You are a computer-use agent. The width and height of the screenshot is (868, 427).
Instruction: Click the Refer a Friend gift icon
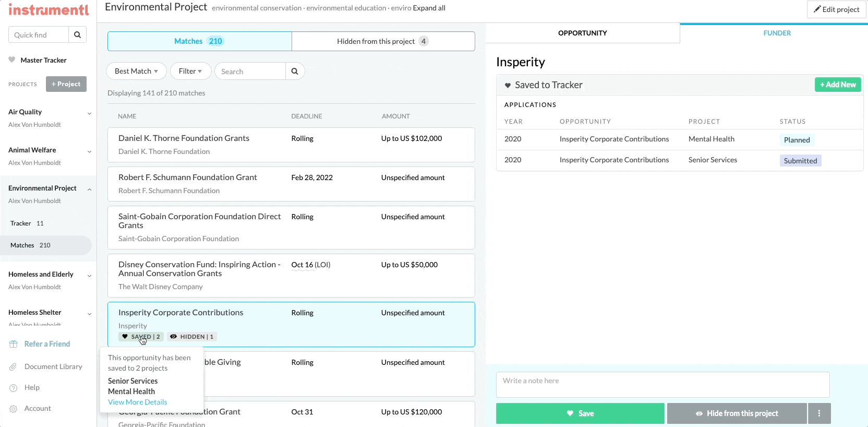[x=14, y=344]
